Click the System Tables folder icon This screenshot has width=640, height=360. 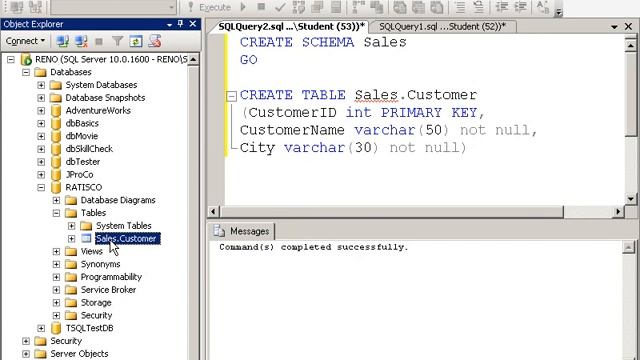(86, 226)
